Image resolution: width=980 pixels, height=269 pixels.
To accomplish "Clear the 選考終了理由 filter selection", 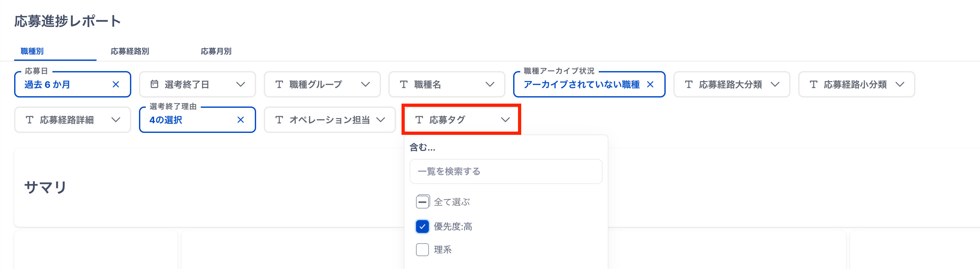I will point(240,120).
